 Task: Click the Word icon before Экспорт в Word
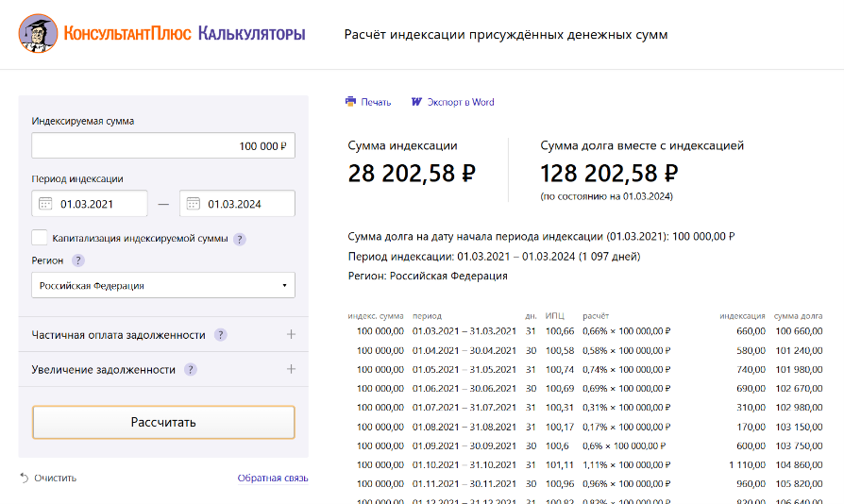click(x=416, y=102)
